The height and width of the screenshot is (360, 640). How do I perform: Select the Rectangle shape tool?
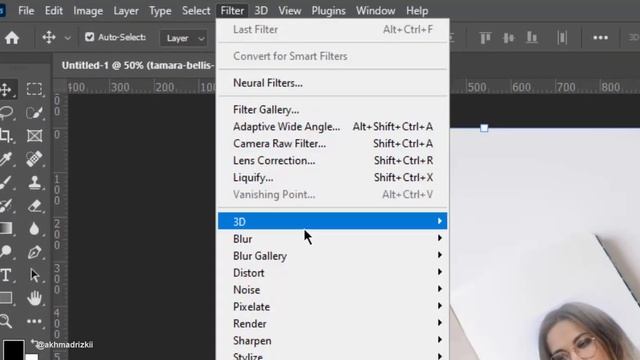6,298
